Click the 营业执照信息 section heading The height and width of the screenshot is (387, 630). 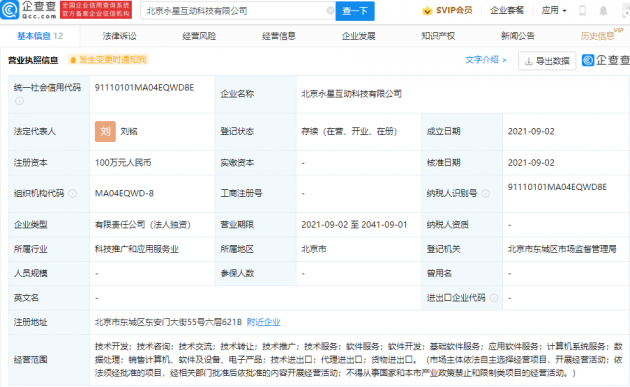click(x=33, y=60)
